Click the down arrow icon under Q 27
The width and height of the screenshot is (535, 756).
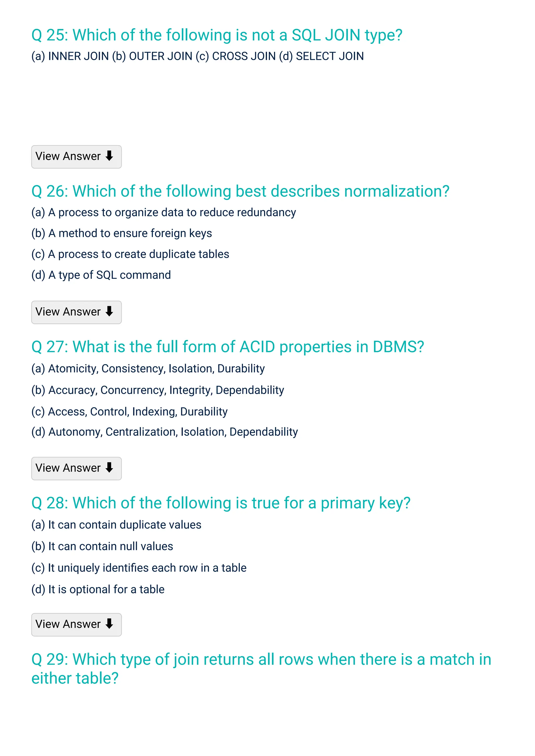[x=109, y=468]
